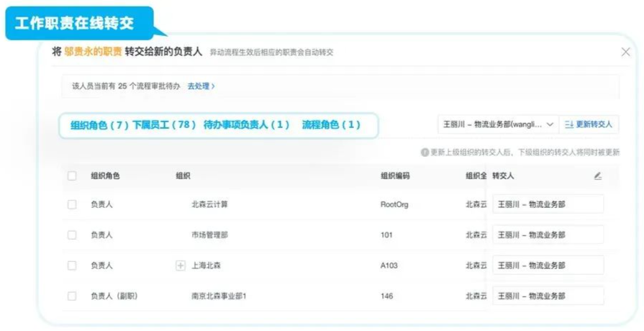Image resolution: width=644 pixels, height=331 pixels.
Task: Toggle the select-all checkbox in table header
Action: (x=72, y=176)
